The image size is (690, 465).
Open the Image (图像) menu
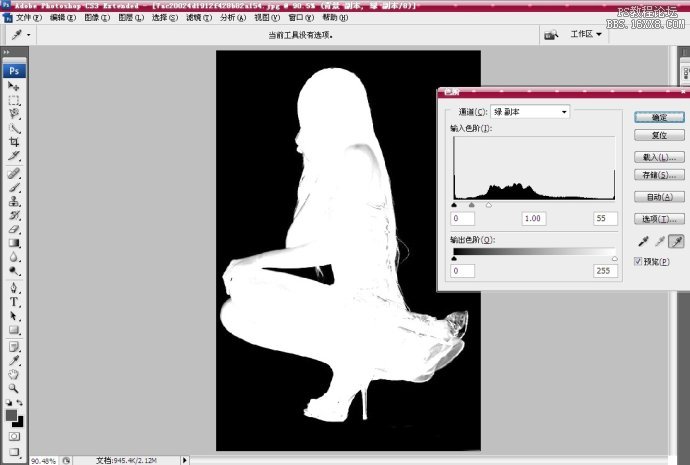pyautogui.click(x=97, y=18)
